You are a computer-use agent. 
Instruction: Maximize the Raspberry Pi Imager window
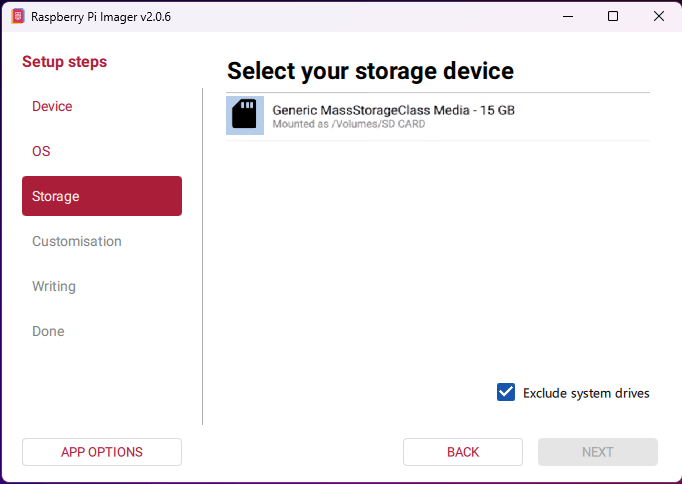(x=613, y=16)
